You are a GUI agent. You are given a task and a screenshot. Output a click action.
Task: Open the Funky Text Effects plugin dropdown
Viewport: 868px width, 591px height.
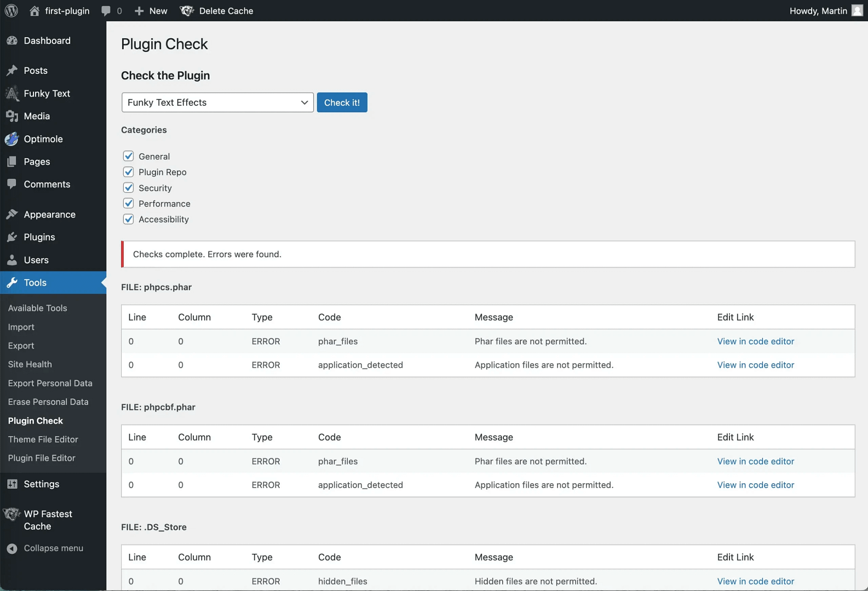click(x=217, y=102)
